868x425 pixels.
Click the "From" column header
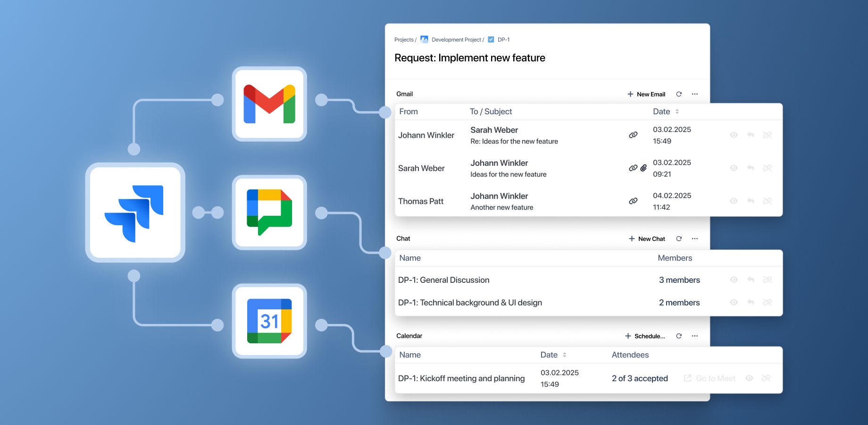pyautogui.click(x=409, y=111)
